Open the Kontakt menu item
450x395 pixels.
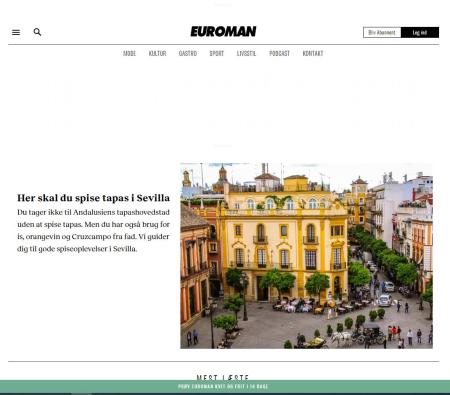tap(313, 53)
